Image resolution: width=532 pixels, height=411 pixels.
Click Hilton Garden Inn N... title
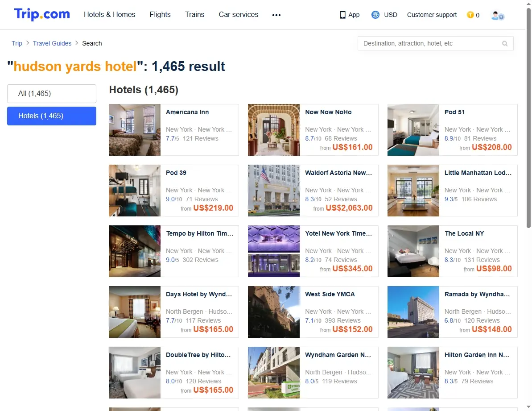point(477,355)
